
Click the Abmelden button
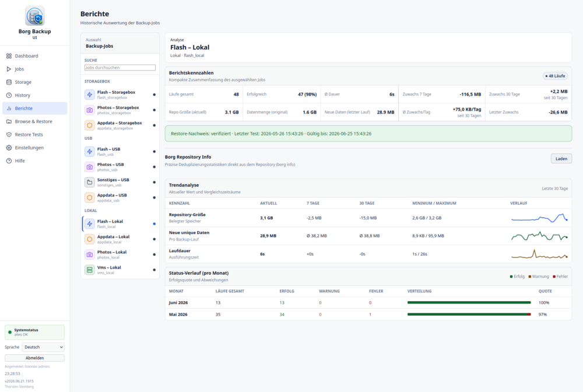click(x=34, y=358)
